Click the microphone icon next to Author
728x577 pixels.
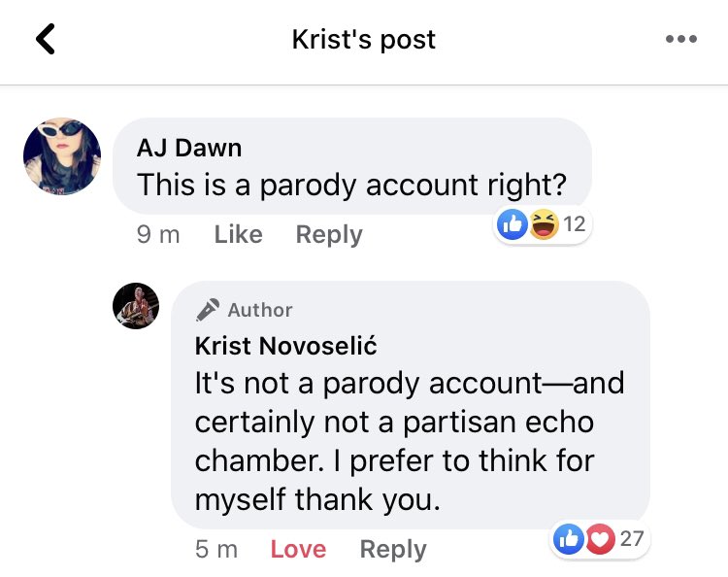tap(208, 310)
